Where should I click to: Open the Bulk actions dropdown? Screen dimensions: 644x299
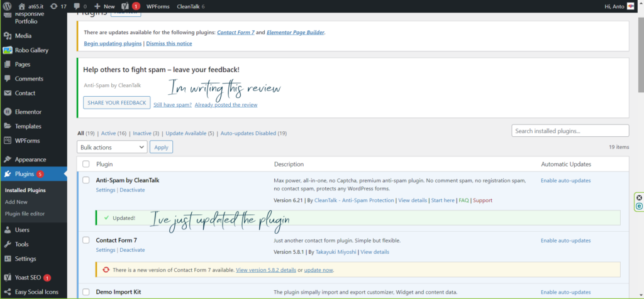pyautogui.click(x=112, y=147)
